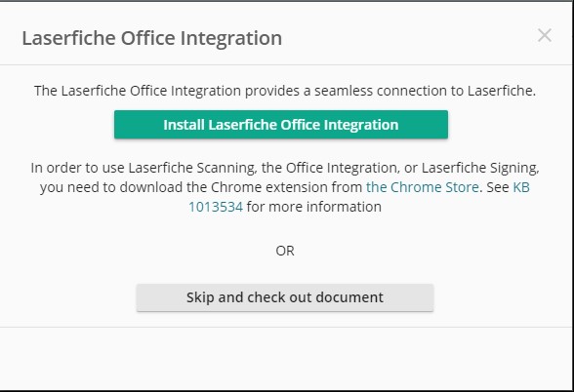Screen dimensions: 574x392
Task: Click the empty dialog footer area
Action: pyautogui.click(x=285, y=359)
